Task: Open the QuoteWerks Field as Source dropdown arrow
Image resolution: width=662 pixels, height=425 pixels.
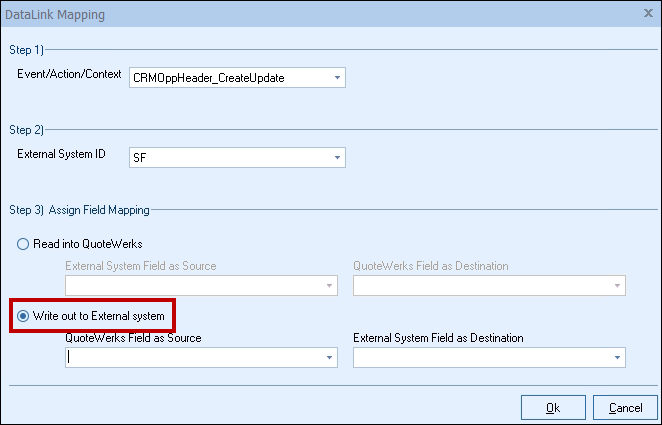Action: 329,357
